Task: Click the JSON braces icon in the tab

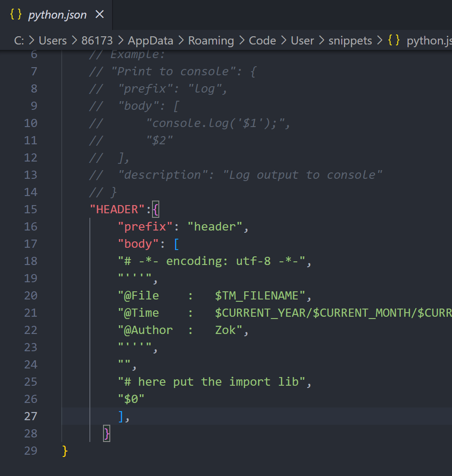Action: tap(16, 14)
